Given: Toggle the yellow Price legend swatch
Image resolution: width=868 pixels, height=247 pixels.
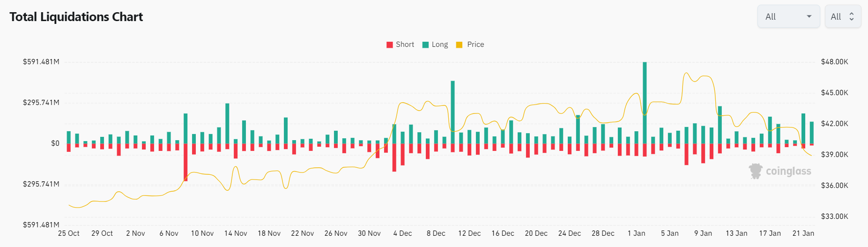Looking at the screenshot, I should (x=459, y=45).
